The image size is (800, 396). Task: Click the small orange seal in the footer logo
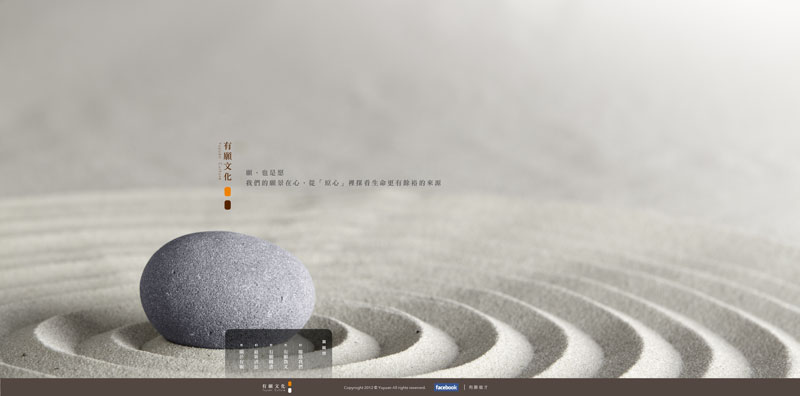(290, 384)
